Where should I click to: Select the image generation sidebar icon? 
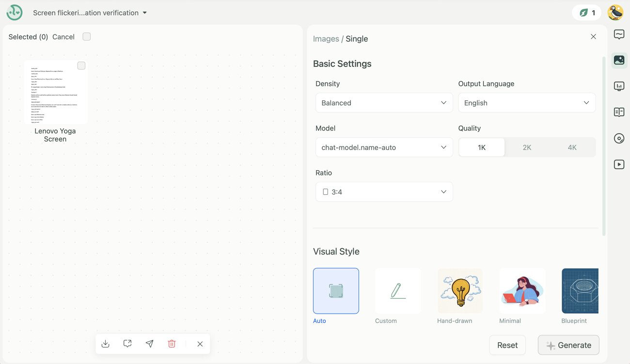point(619,60)
